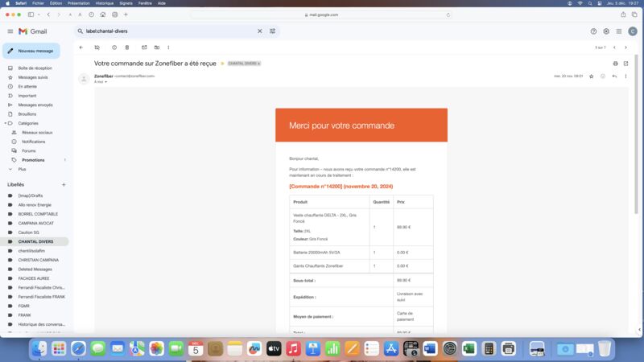Click Nouveau message compose button
644x362 pixels.
tap(31, 51)
